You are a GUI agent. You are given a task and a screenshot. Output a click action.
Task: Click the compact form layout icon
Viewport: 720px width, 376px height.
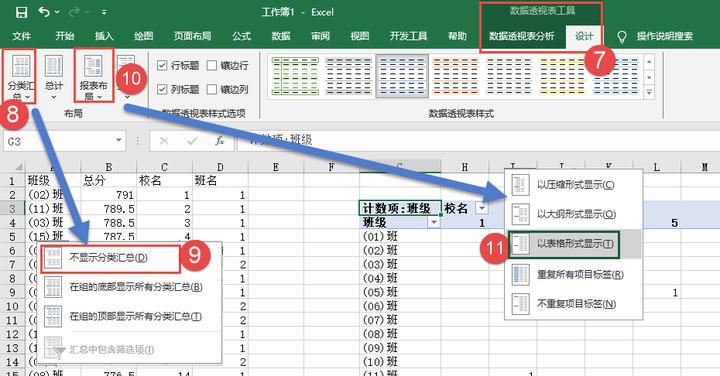520,185
